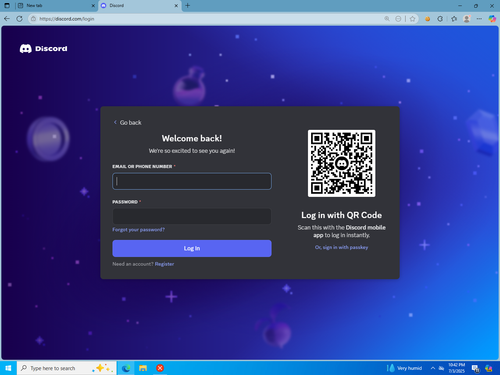Focus the Email or Phone Number field
500x375 pixels.
pyautogui.click(x=192, y=181)
